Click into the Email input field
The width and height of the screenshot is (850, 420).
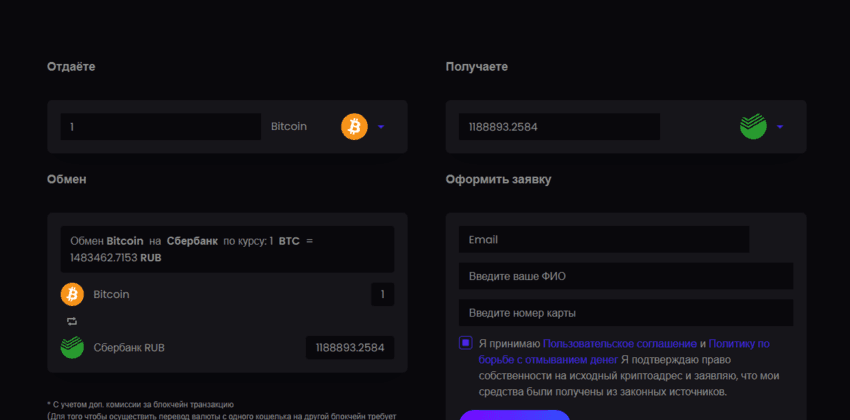coord(603,240)
